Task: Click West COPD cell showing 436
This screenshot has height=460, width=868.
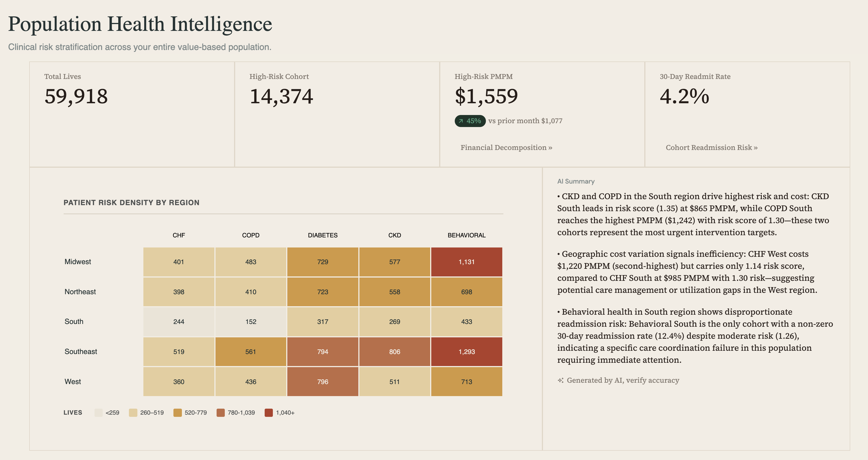Action: pyautogui.click(x=251, y=382)
